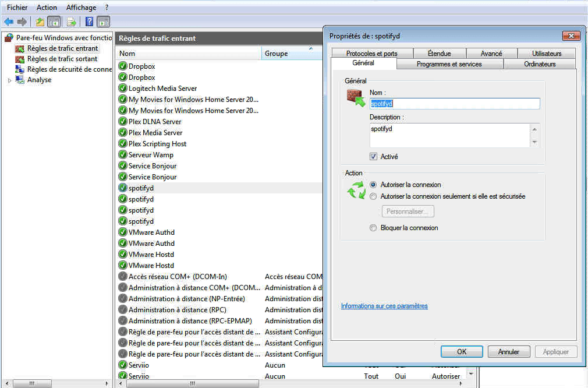The width and height of the screenshot is (588, 388).
Task: Click grey icon of Administration à distance (NP-Entrée)
Action: click(x=123, y=299)
